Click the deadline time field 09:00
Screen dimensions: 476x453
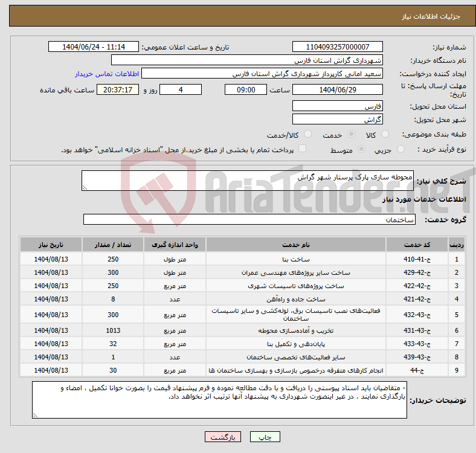[246, 89]
